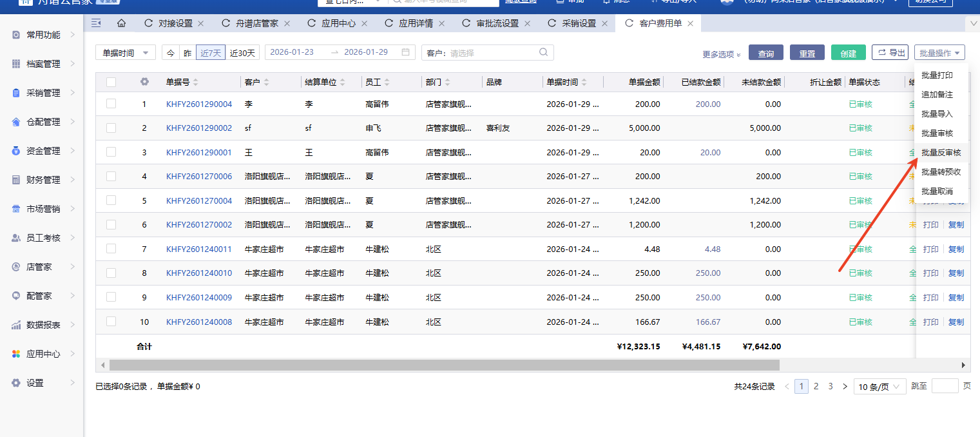Collapse the sidebar with the menu toggle icon
980x437 pixels.
[96, 23]
